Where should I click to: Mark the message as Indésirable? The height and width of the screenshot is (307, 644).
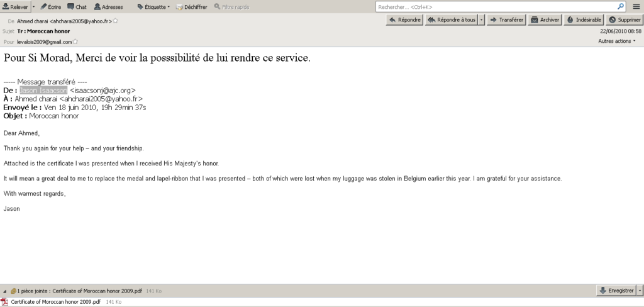click(x=584, y=20)
